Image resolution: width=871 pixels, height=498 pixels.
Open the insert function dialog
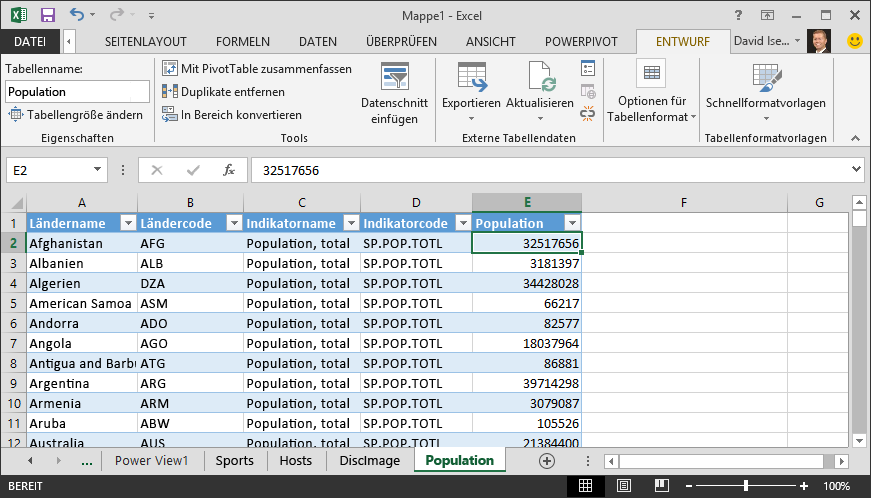228,170
